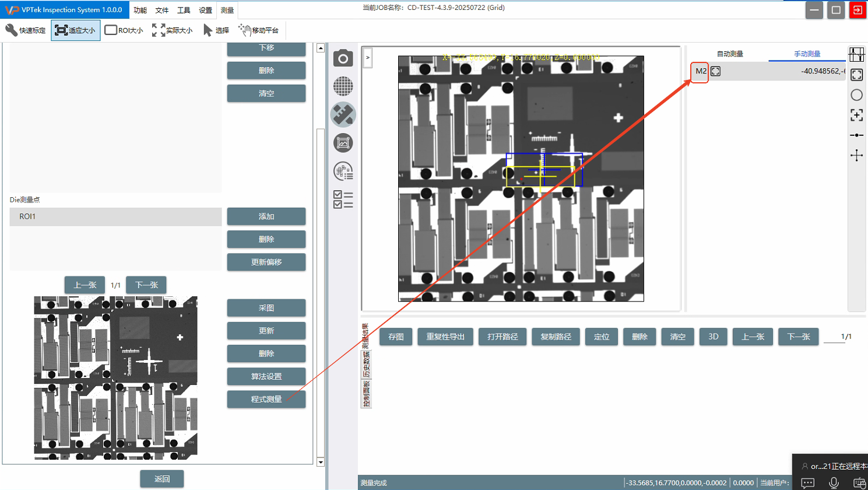Select the circular grid icon

tap(343, 86)
